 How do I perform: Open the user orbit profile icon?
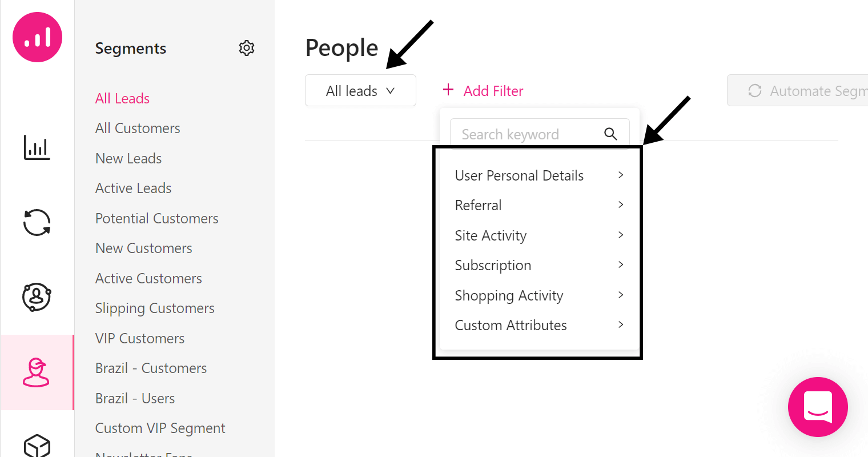click(x=37, y=297)
